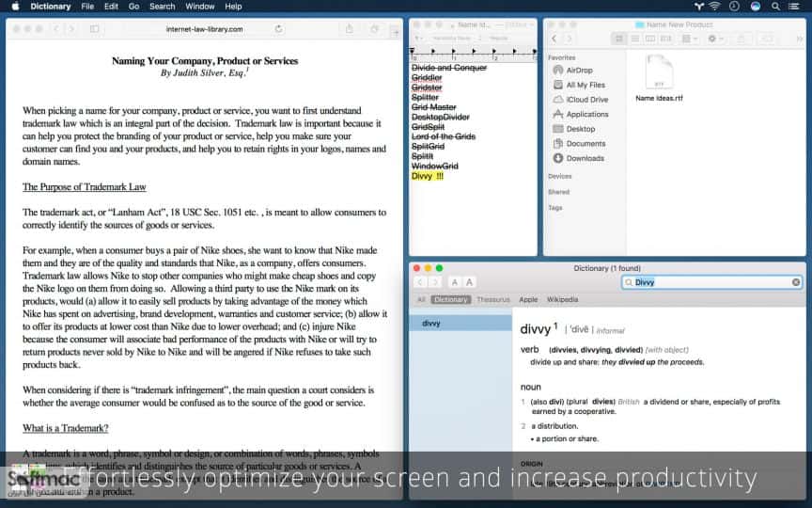Open the Window menu
Viewport: 812px width, 508px height.
(x=199, y=7)
